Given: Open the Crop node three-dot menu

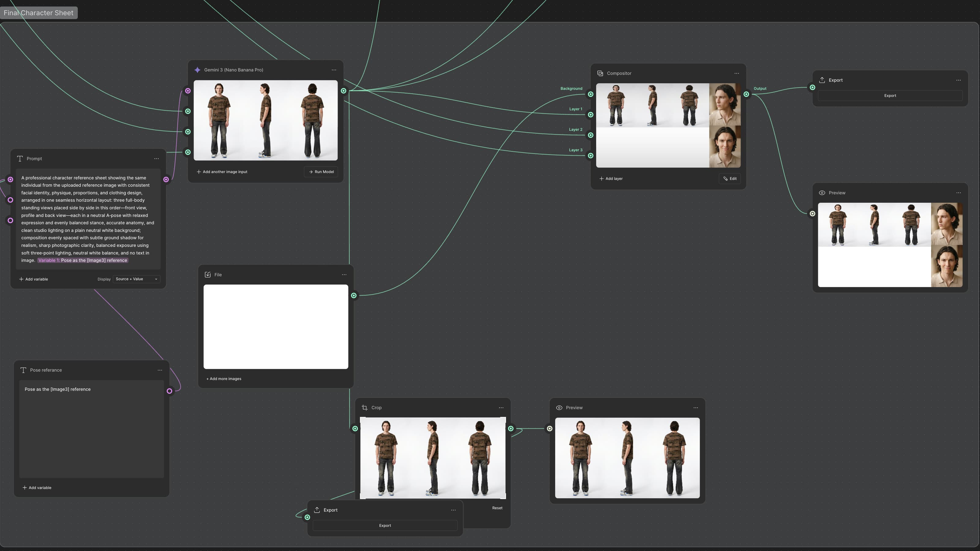Looking at the screenshot, I should point(501,408).
